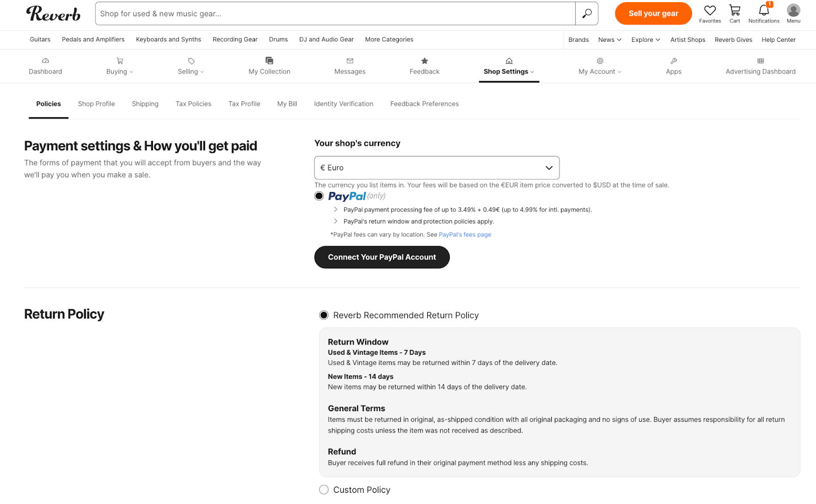Open the Advertising Dashboard grid icon
The height and width of the screenshot is (504, 816).
point(760,61)
